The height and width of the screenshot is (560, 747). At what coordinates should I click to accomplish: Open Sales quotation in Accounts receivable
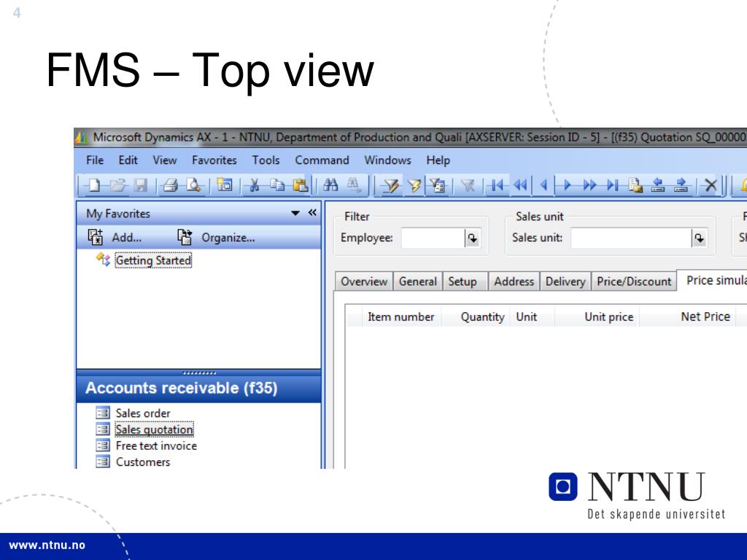pos(155,429)
